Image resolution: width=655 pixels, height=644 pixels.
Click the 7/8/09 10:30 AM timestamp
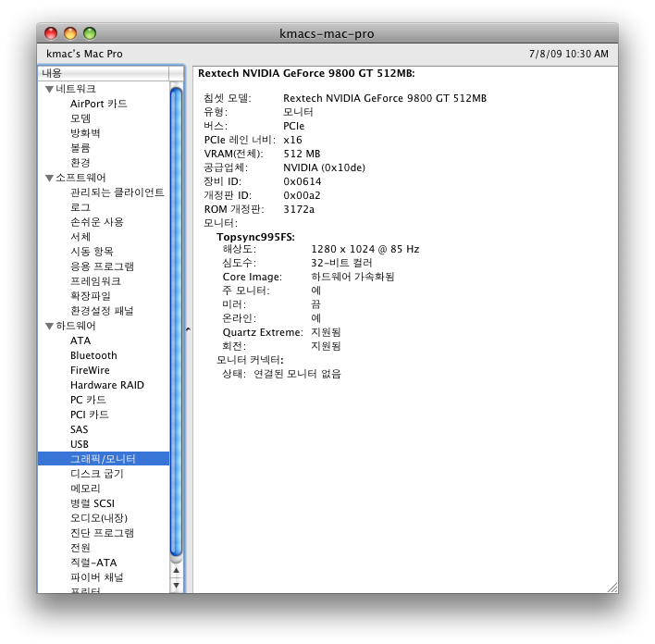pos(569,54)
